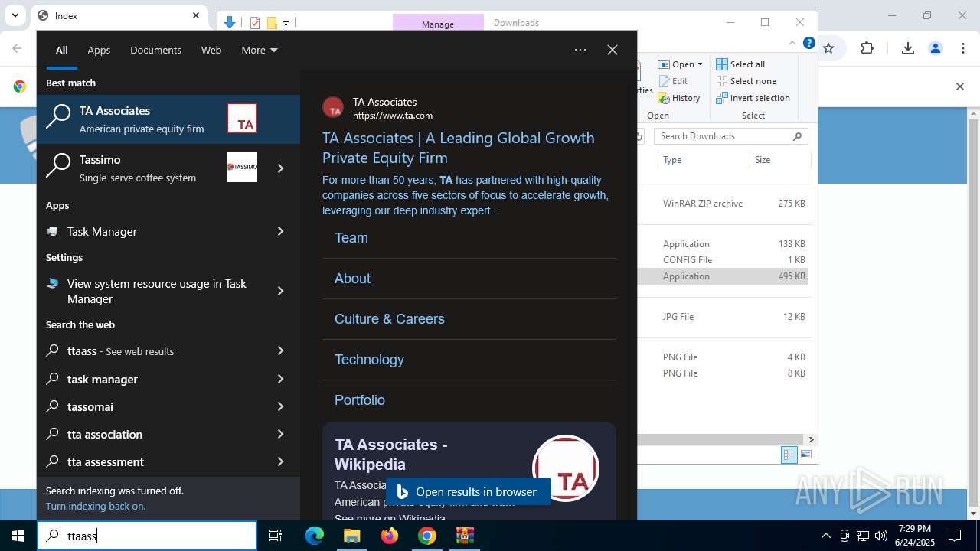Image resolution: width=980 pixels, height=551 pixels.
Task: Expand ttaass web results arrow
Action: point(280,350)
